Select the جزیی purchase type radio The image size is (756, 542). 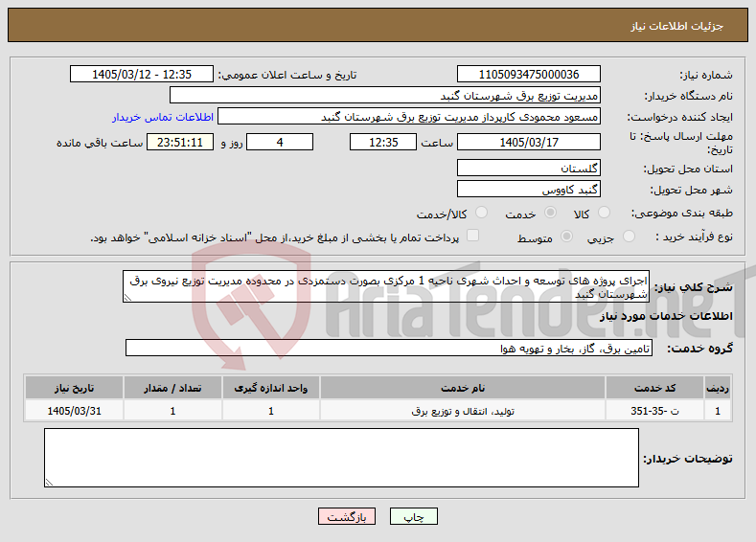point(629,237)
